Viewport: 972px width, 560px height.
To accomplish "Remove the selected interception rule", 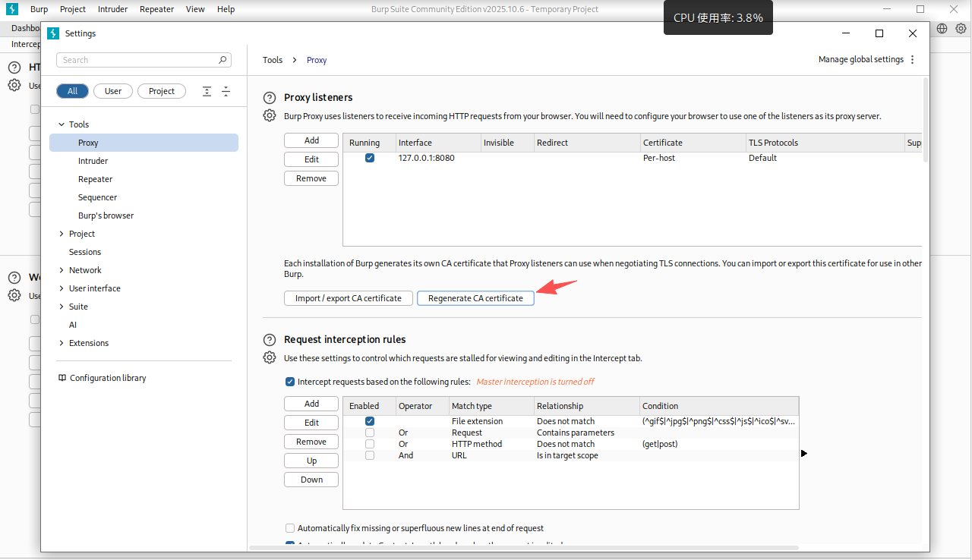I will click(311, 442).
